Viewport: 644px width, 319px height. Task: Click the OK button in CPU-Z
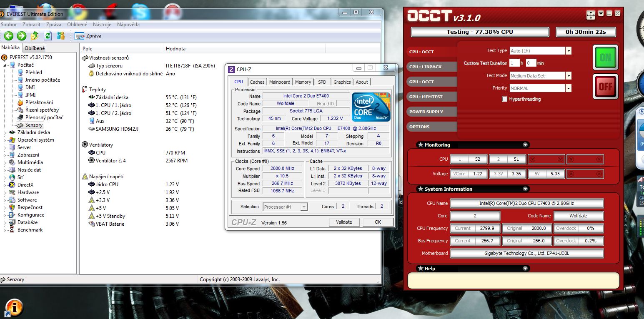[378, 222]
